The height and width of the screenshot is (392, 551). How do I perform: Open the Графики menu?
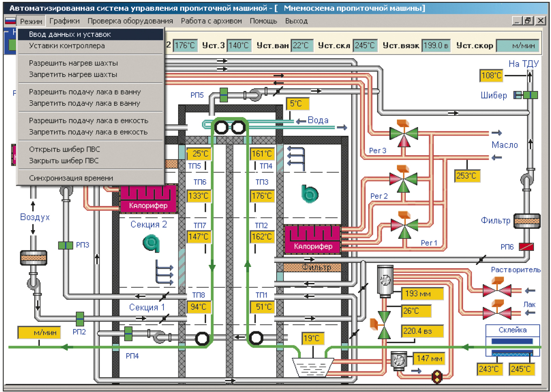coord(65,21)
